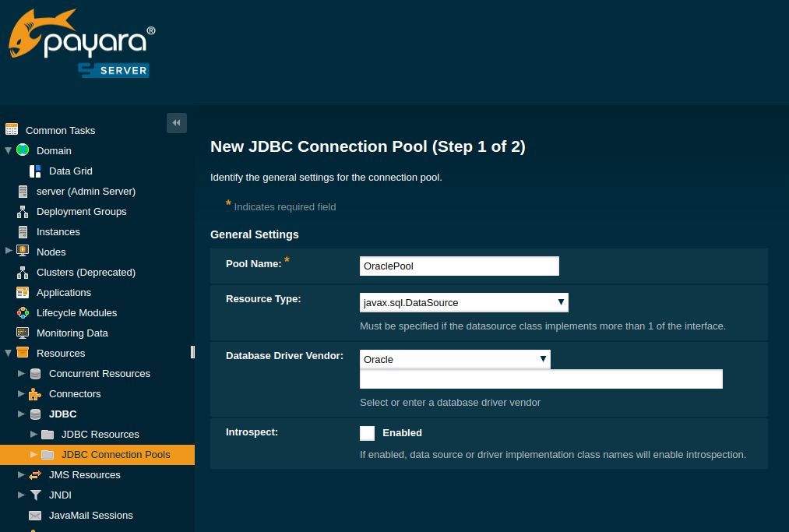Click the Pool Name text field
Image resolution: width=789 pixels, height=532 pixels.
[x=460, y=266]
